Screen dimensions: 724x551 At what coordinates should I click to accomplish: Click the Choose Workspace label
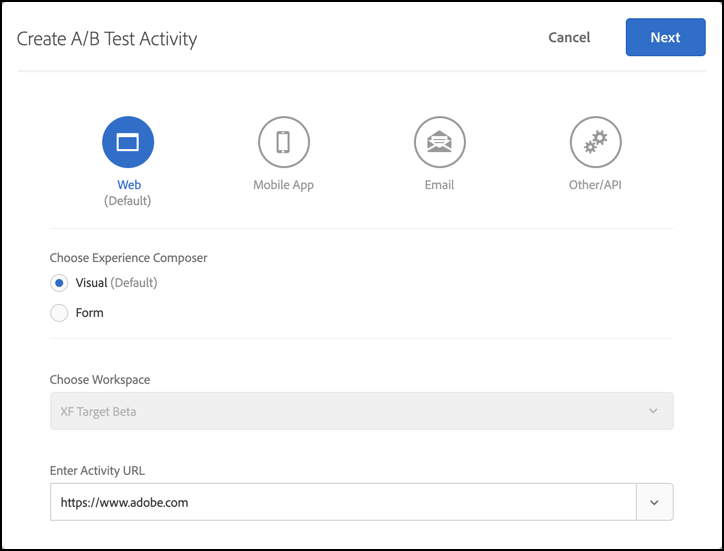[x=100, y=380]
